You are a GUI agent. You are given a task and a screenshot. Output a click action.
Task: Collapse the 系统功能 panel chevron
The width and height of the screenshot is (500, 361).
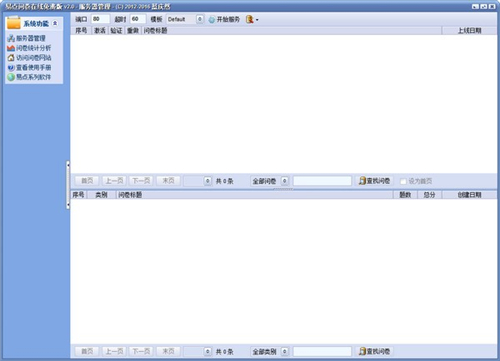coord(55,23)
